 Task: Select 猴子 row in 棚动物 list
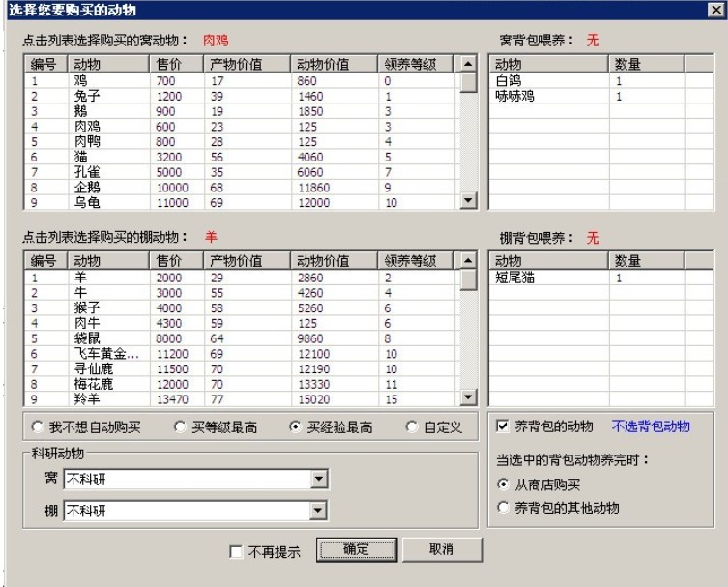pyautogui.click(x=242, y=308)
